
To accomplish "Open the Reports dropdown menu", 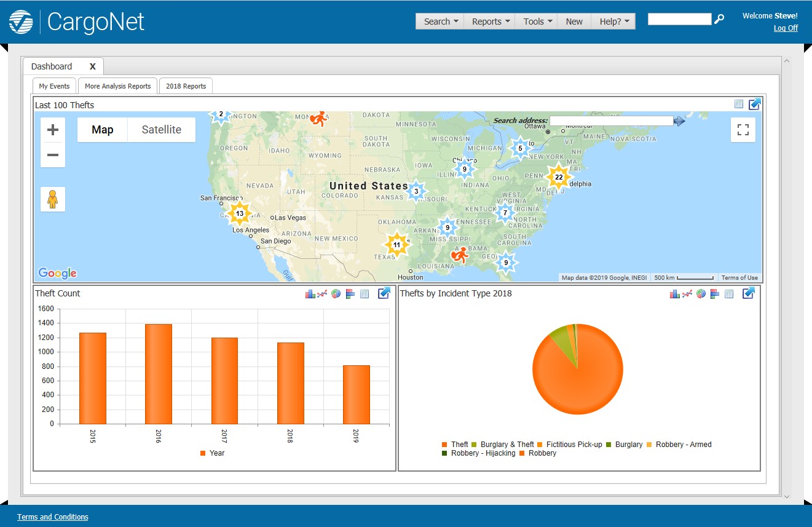I will click(491, 22).
